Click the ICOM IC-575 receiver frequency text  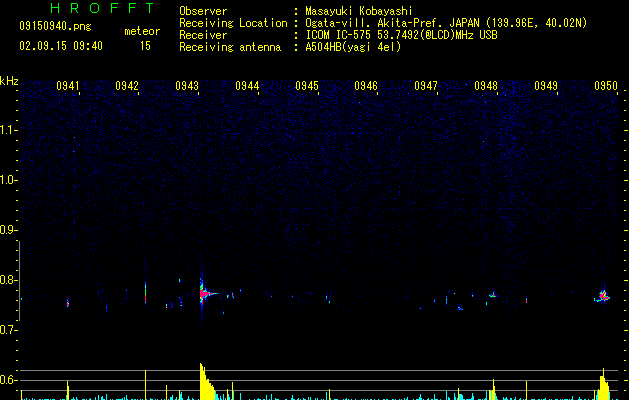[402, 35]
